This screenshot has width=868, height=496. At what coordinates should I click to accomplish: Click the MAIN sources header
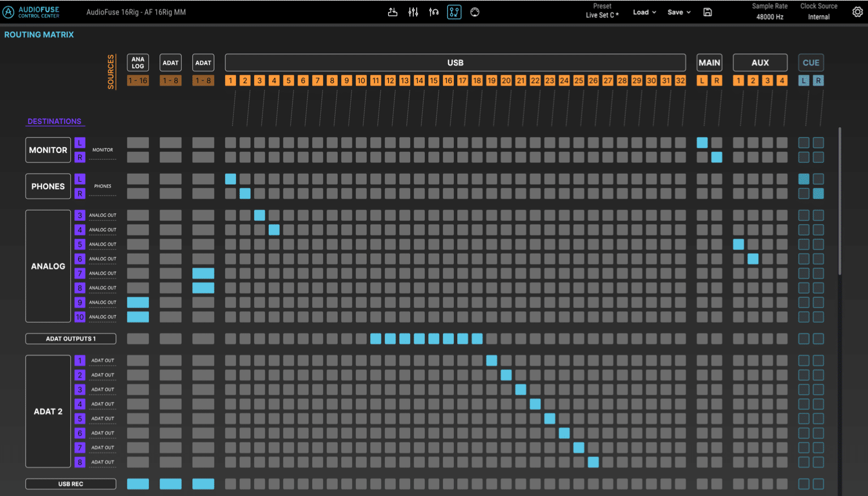710,63
